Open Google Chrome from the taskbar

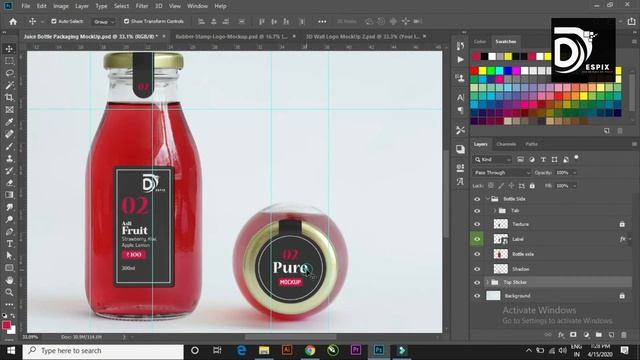click(x=310, y=350)
